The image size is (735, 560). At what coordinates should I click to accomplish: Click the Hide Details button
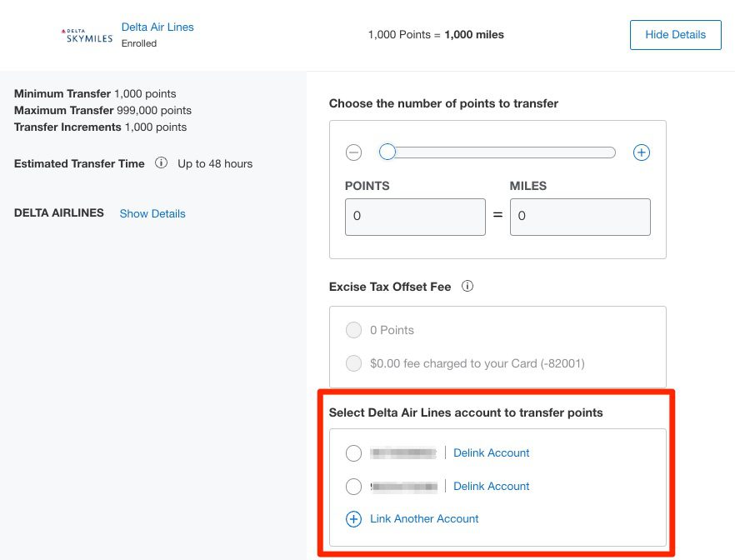point(675,34)
